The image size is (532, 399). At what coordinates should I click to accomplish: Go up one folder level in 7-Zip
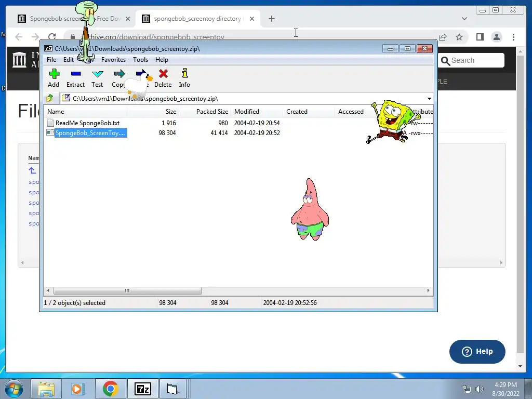coord(50,98)
